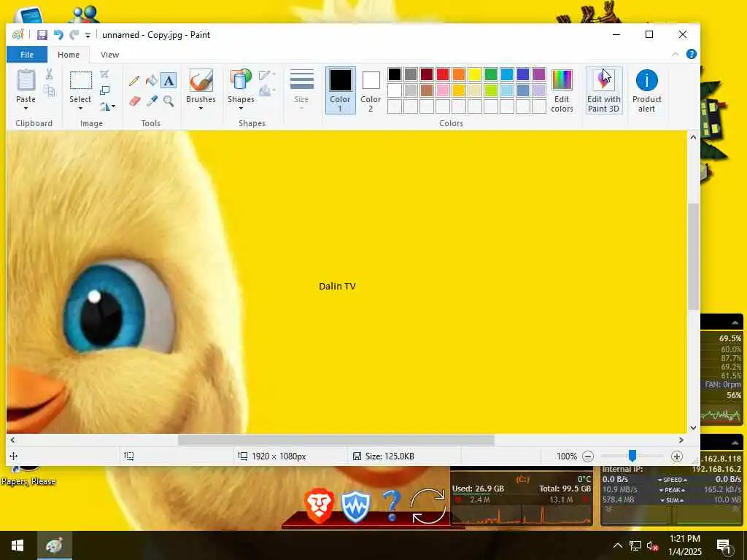Click the Dalin TV text on canvas

(x=337, y=286)
